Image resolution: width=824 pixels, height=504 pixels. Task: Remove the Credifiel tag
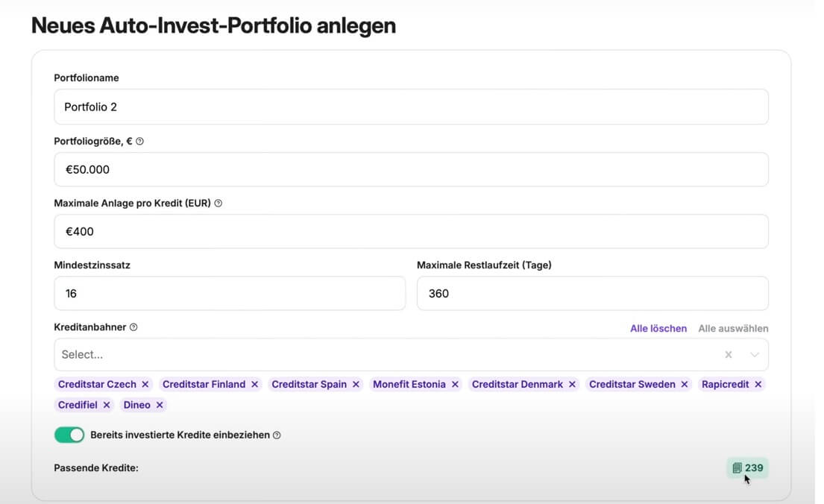click(x=107, y=406)
